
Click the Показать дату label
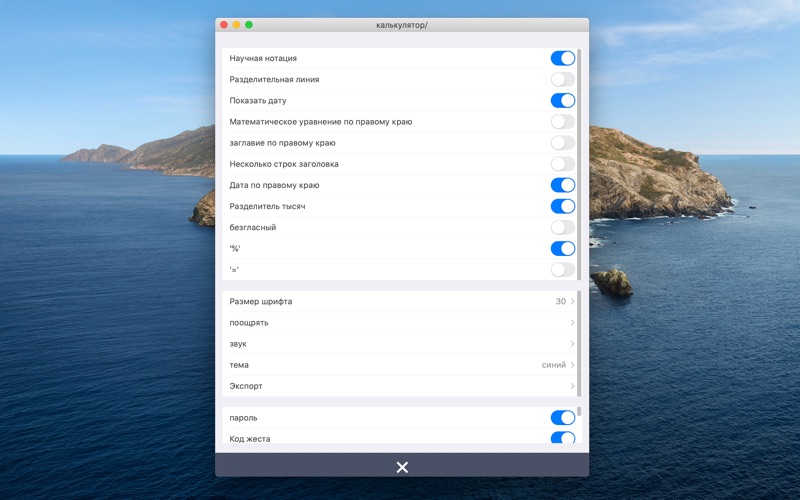click(258, 101)
